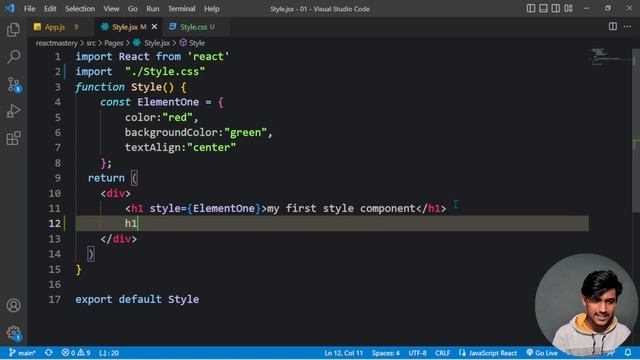The width and height of the screenshot is (640, 360).
Task: Click the {.}: 20 status item
Action: (x=109, y=353)
